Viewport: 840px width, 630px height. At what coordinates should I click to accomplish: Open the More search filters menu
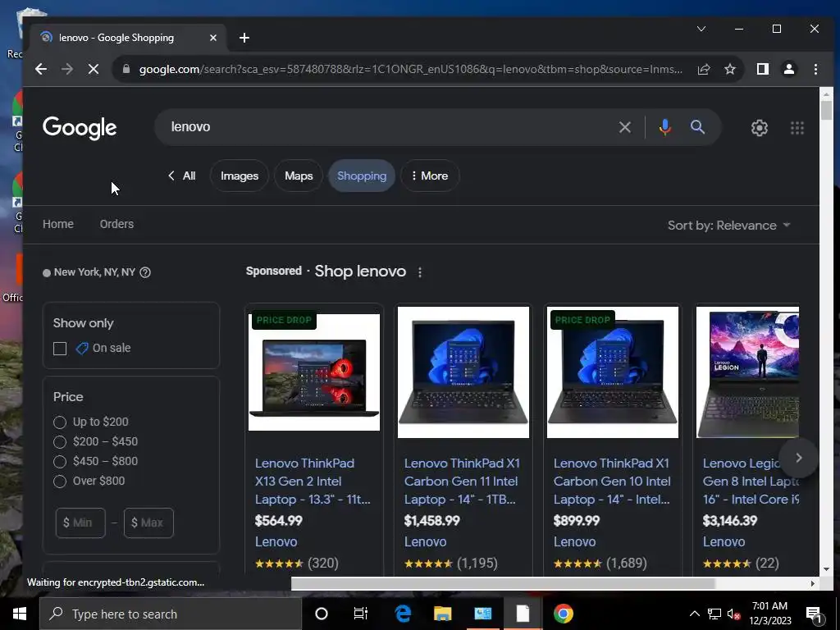coord(430,176)
